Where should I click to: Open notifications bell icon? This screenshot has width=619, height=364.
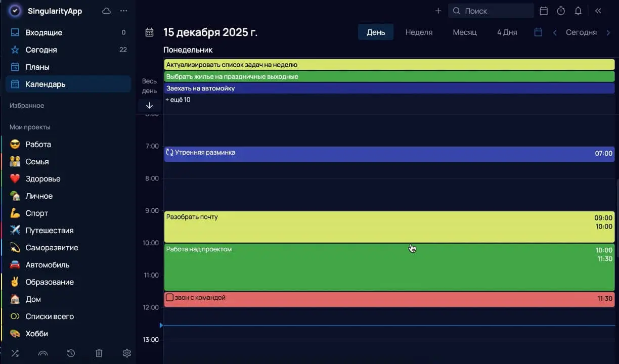tap(578, 11)
